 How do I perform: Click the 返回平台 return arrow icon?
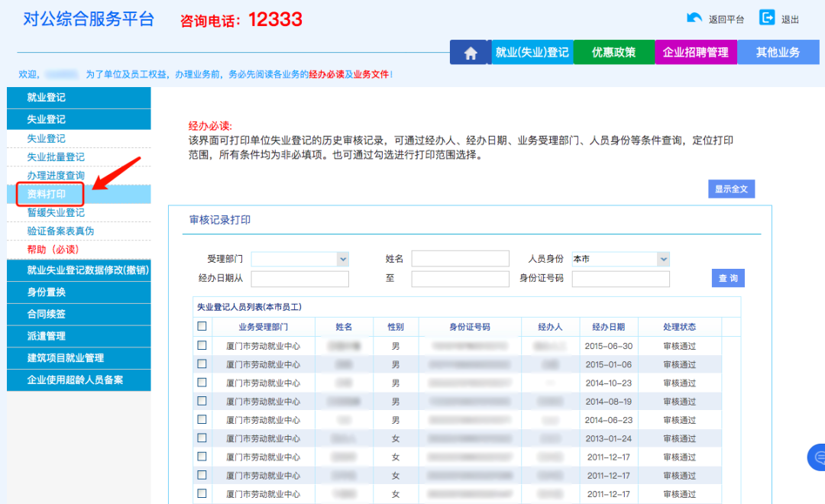coord(694,18)
